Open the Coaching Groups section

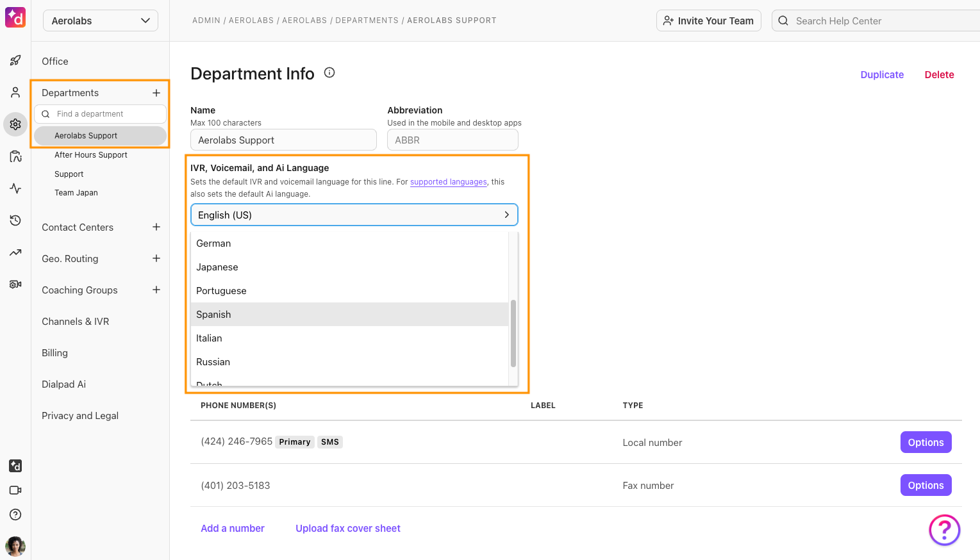point(79,290)
